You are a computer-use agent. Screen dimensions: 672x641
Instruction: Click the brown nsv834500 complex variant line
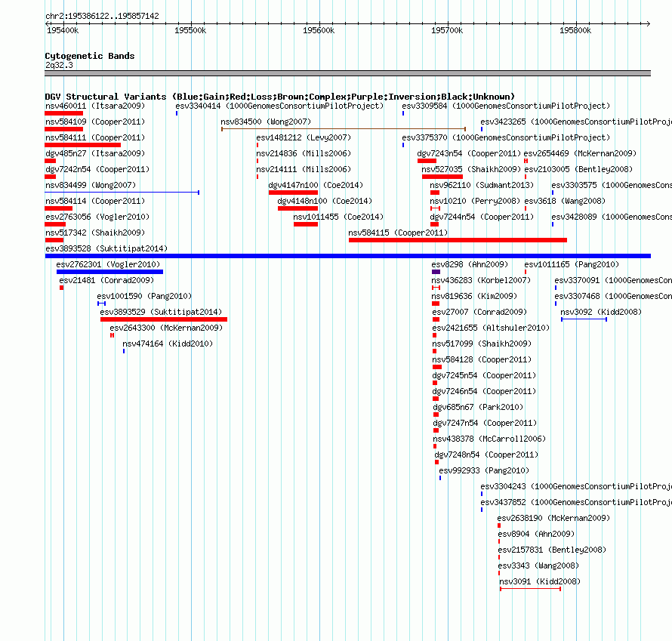pos(344,128)
